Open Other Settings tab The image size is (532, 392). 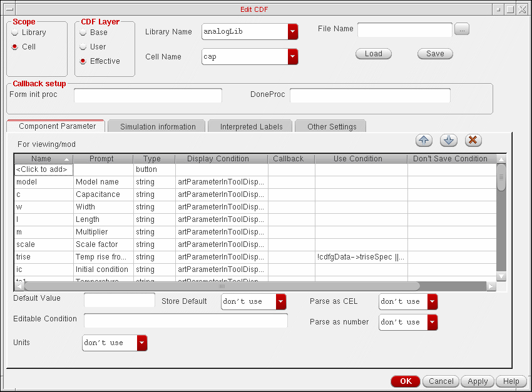[331, 127]
